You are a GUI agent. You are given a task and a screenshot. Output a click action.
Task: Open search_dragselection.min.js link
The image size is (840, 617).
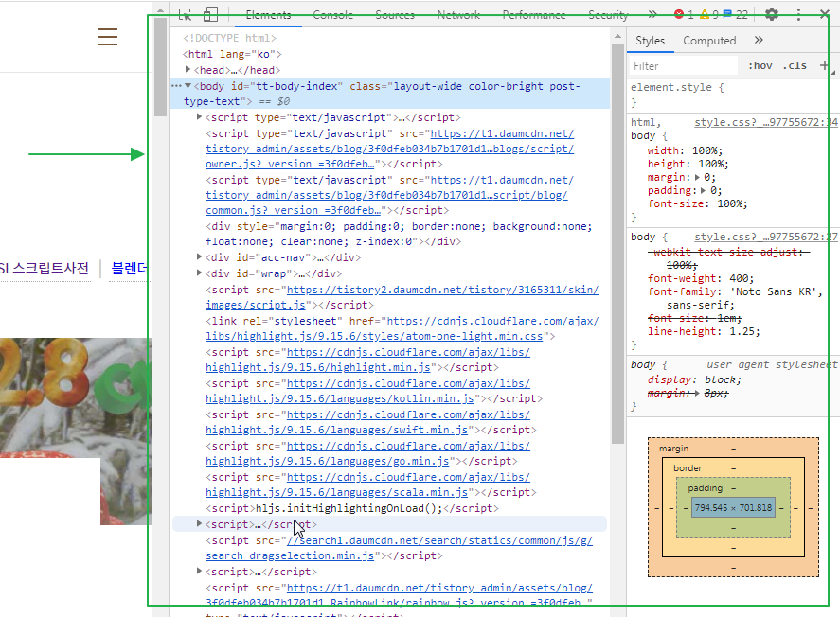coord(399,548)
